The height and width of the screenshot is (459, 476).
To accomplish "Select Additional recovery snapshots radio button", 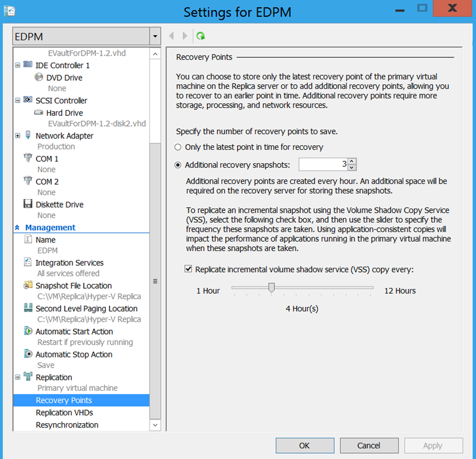I will pos(178,165).
